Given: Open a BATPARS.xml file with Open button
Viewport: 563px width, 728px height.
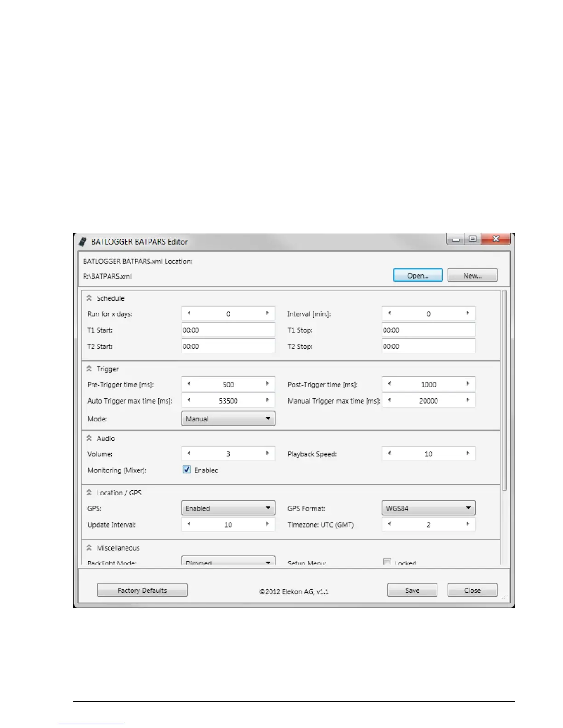Looking at the screenshot, I should point(418,275).
